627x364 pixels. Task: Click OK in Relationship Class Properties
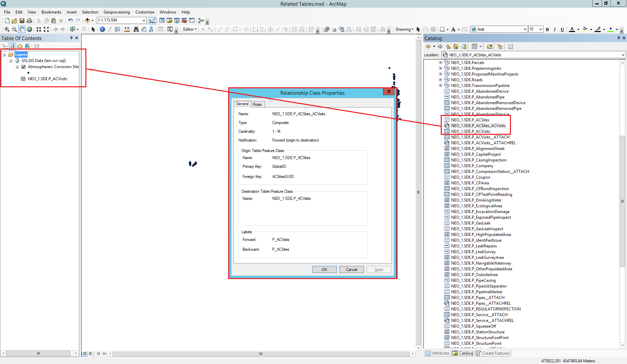click(324, 269)
